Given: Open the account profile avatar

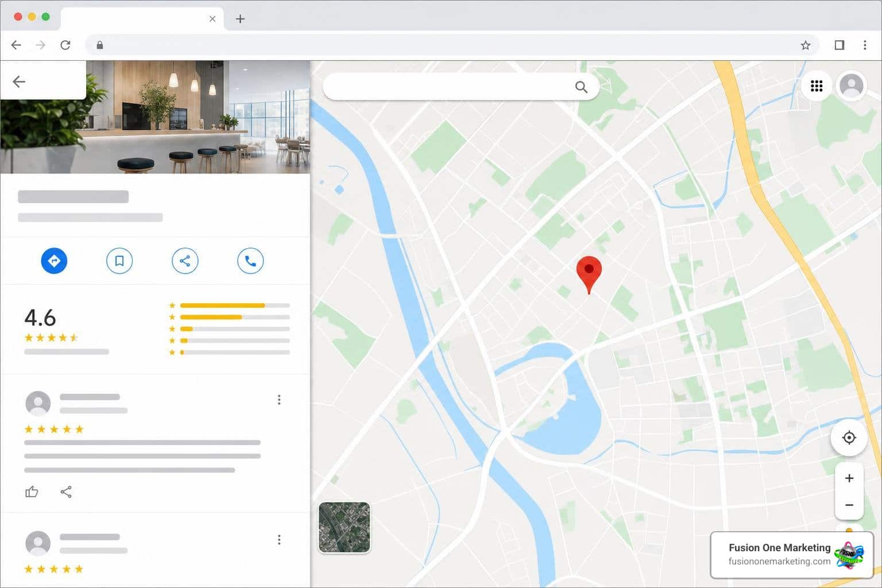Looking at the screenshot, I should (851, 86).
